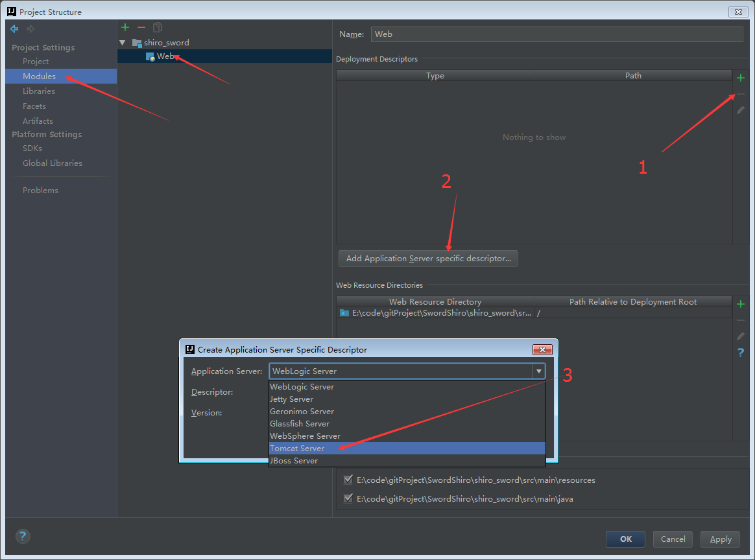The height and width of the screenshot is (560, 755).
Task: Uncheck the src\main\java source root checkbox
Action: tap(348, 499)
